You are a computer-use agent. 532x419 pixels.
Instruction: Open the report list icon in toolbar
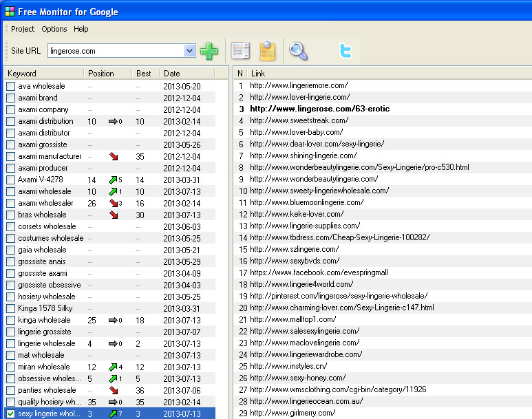click(x=240, y=51)
